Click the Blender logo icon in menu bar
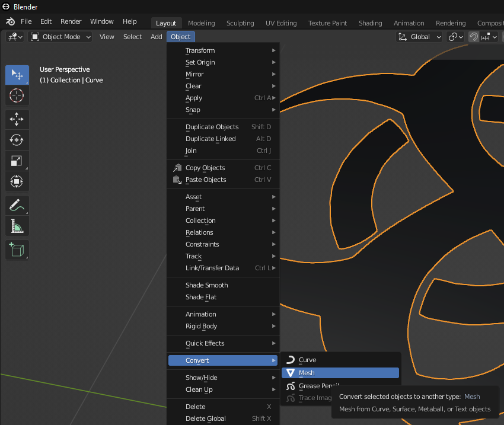The height and width of the screenshot is (425, 504). point(10,21)
